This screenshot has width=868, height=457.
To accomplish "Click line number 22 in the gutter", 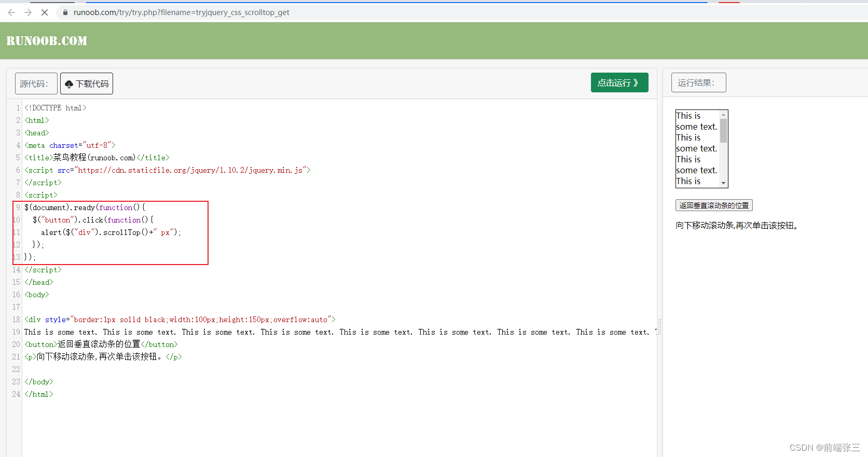I will click(x=16, y=369).
